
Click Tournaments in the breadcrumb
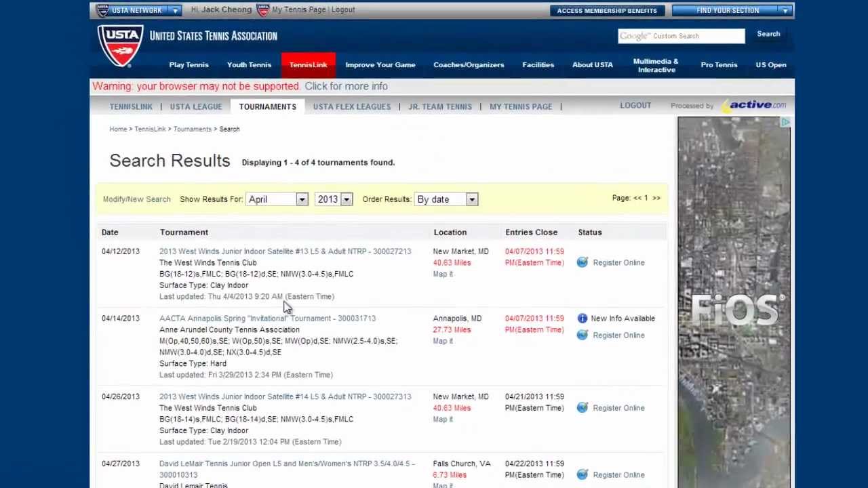coord(192,129)
